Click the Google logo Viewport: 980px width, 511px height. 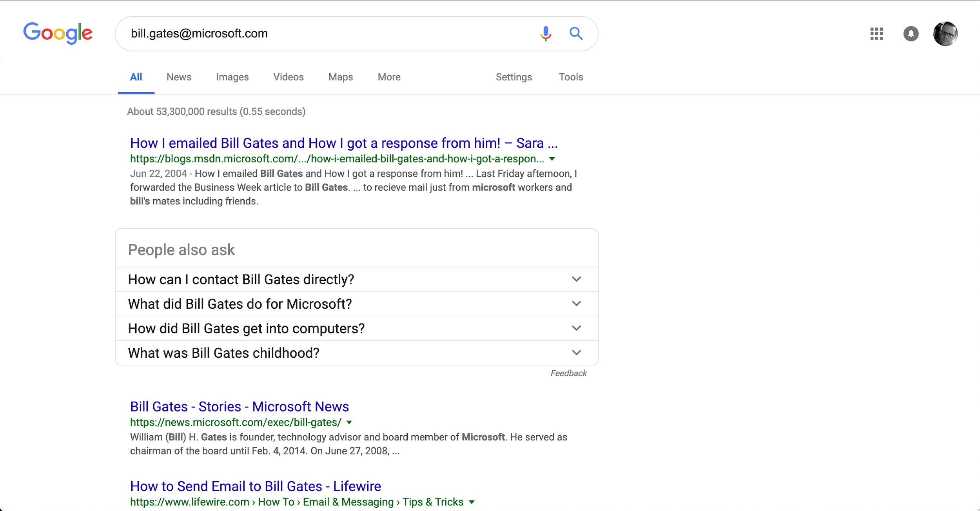[58, 33]
